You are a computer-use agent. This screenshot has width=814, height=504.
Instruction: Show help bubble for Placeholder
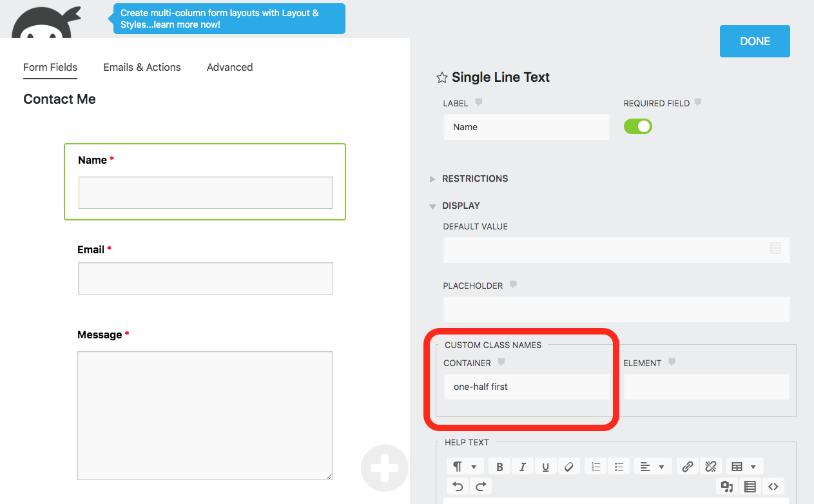coord(513,285)
